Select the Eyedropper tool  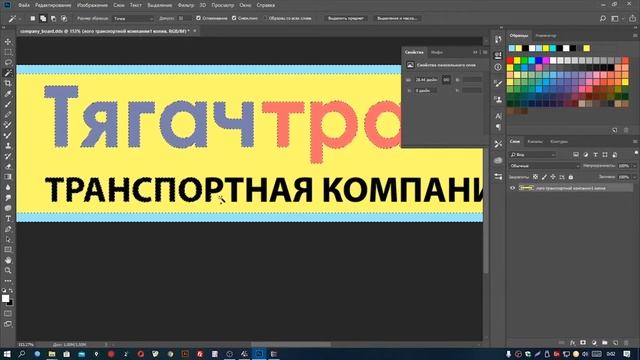pos(8,94)
